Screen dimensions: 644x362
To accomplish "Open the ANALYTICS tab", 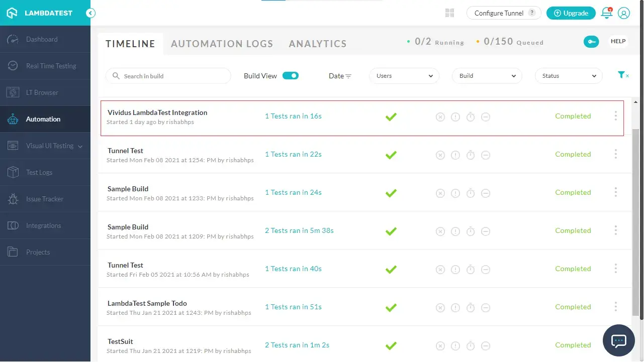I will click(x=317, y=44).
